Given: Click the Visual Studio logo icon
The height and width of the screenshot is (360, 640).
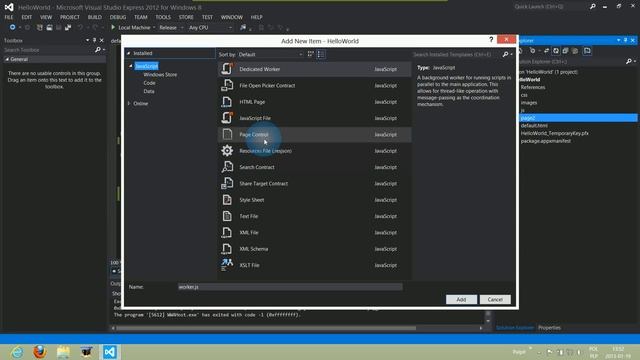Looking at the screenshot, I should click(9, 7).
